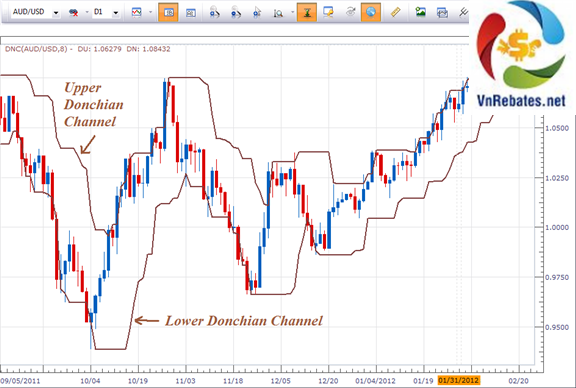Click the DNC(AUD/USD,8) indicator label
Screen dimensions: 576x388
(x=39, y=49)
